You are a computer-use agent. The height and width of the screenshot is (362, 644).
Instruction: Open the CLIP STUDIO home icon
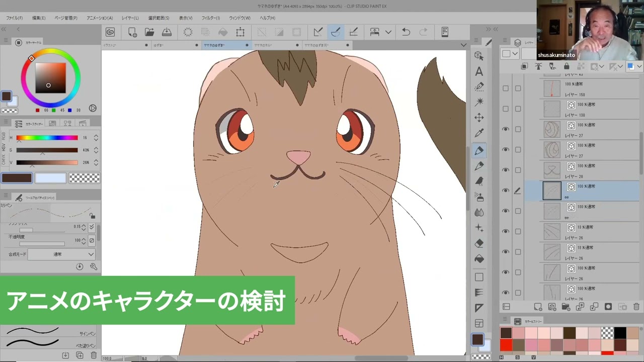110,32
